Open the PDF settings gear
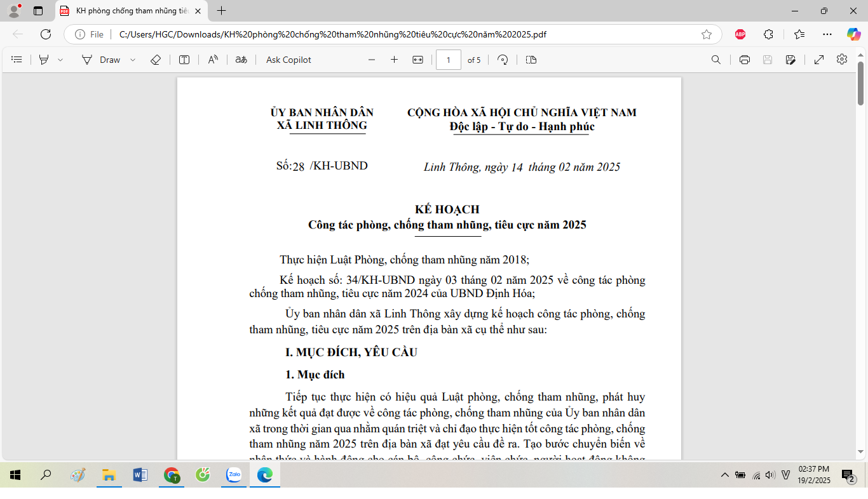 click(x=842, y=59)
